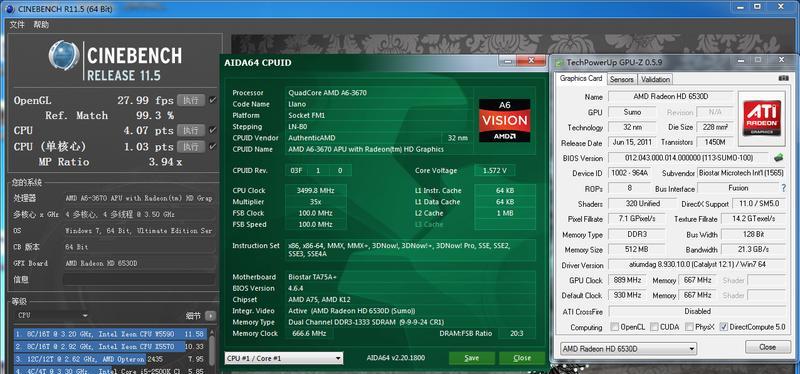This screenshot has height=374, width=800.
Task: Click the AMD A6 VISION logo
Action: point(504,120)
